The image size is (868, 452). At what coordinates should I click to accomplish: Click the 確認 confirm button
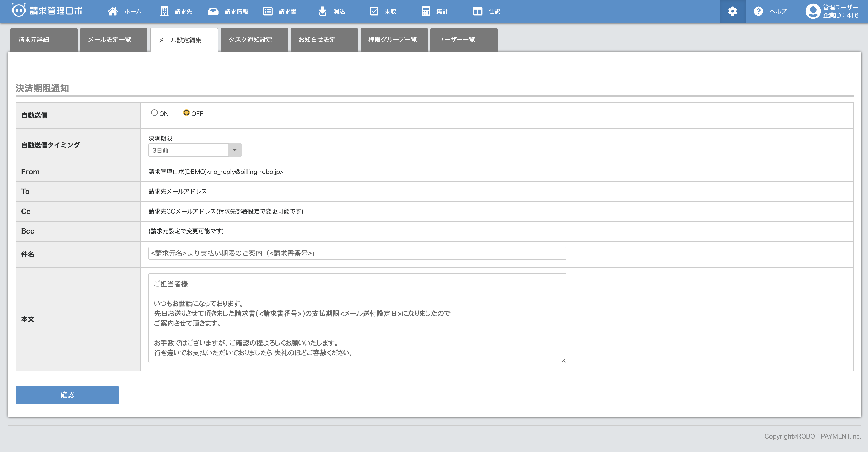click(67, 395)
